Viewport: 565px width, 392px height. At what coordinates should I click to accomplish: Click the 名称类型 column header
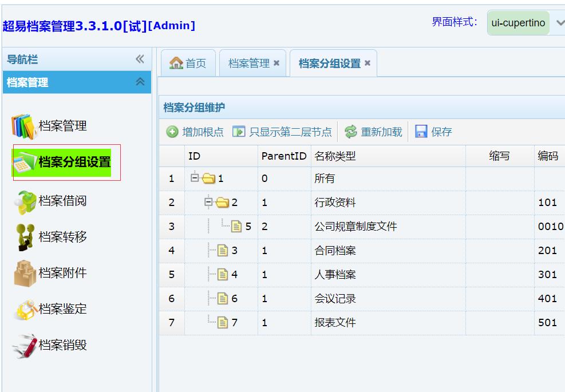coord(335,156)
